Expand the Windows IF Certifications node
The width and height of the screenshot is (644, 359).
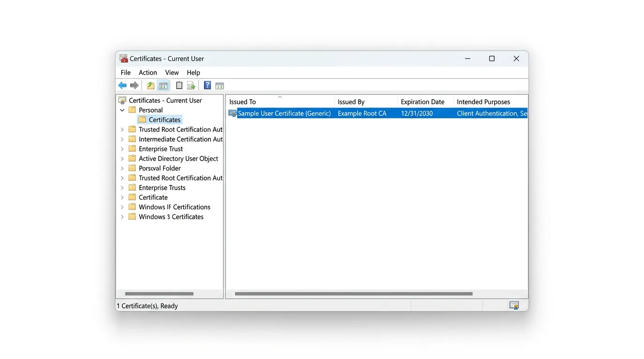pyautogui.click(x=122, y=207)
